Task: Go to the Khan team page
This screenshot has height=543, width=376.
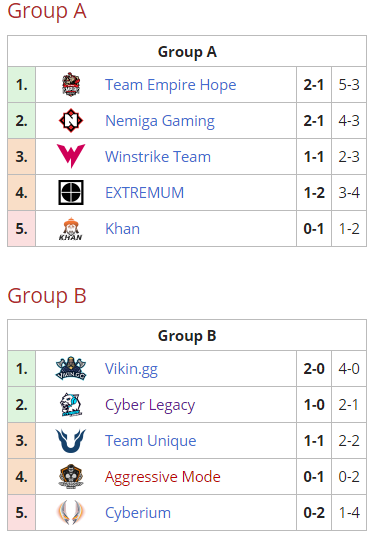Action: click(122, 229)
